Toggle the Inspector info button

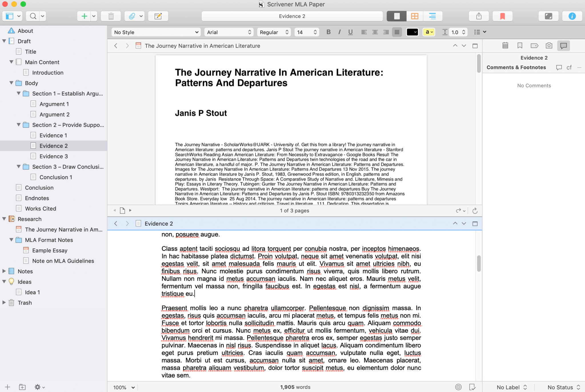(572, 16)
